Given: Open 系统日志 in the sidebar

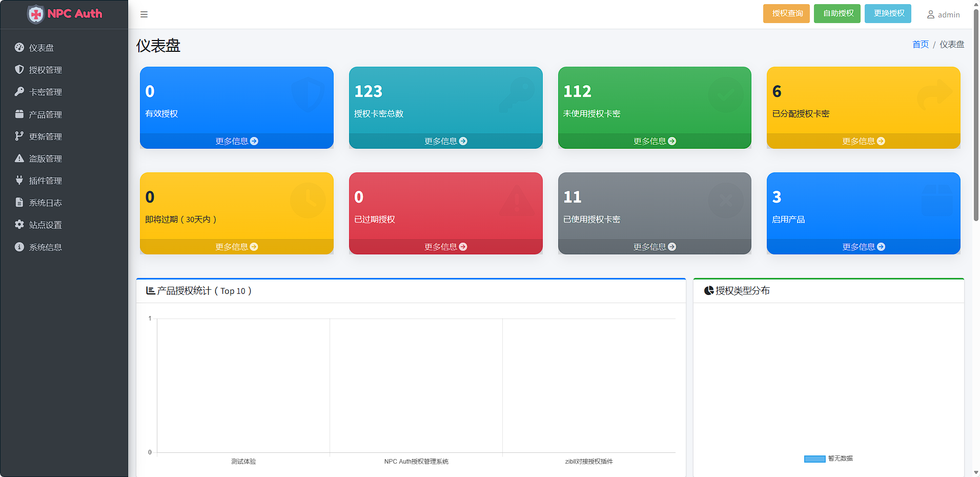Looking at the screenshot, I should click(45, 203).
